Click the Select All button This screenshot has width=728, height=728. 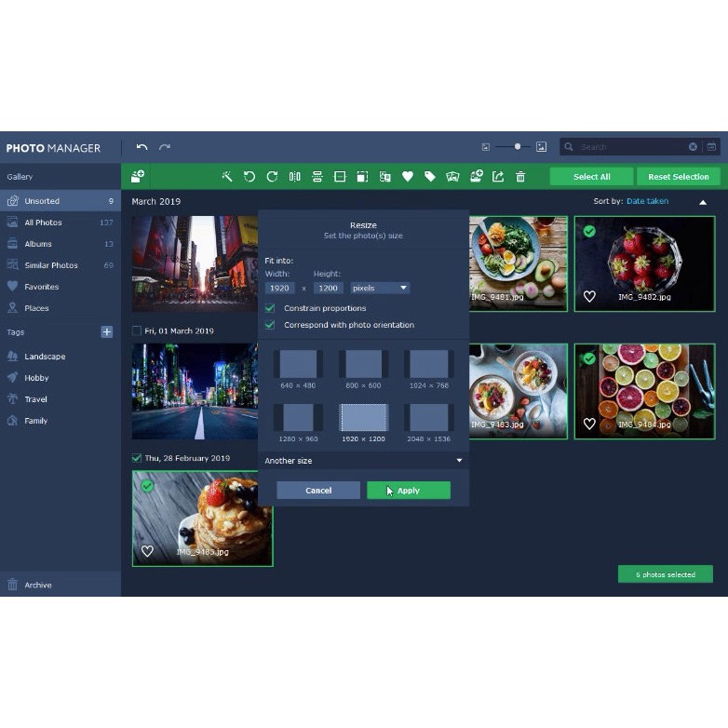591,177
